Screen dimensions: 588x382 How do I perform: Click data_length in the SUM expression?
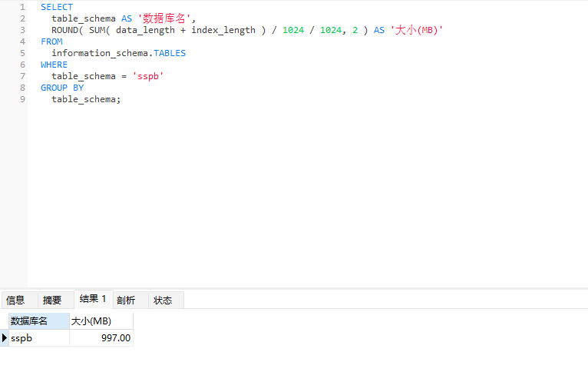146,30
